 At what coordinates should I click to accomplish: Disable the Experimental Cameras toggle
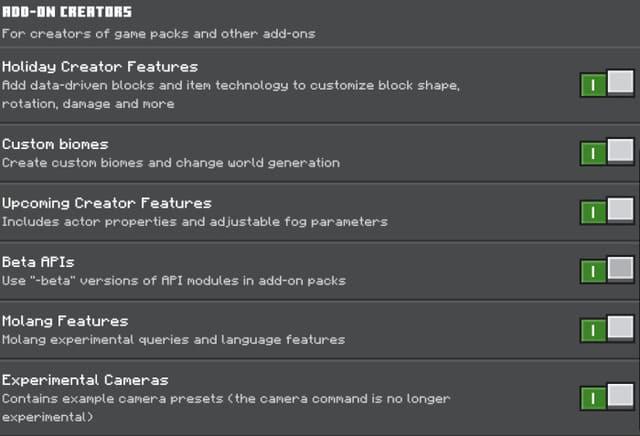pyautogui.click(x=607, y=398)
